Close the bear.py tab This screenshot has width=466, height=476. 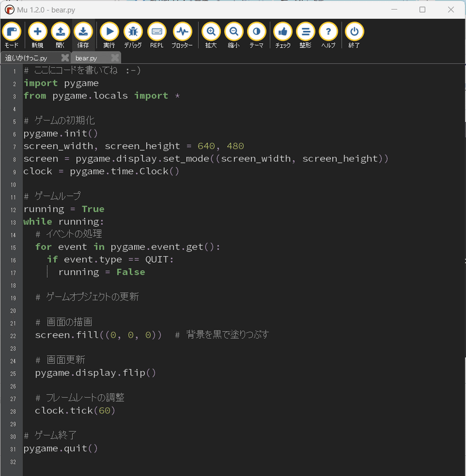tap(115, 58)
